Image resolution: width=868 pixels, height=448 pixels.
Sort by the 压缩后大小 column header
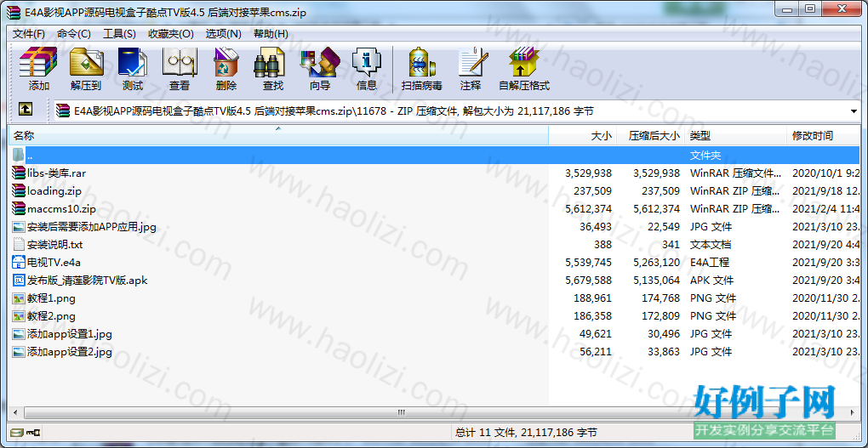650,135
